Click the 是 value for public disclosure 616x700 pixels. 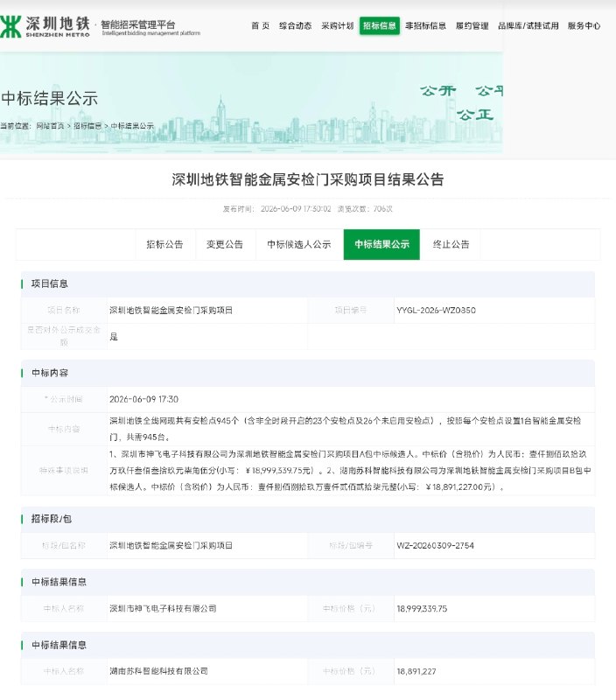tap(114, 337)
